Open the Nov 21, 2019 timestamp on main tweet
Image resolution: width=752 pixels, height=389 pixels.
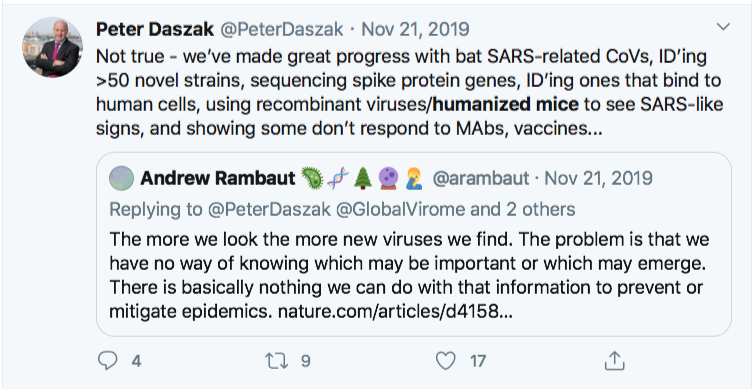pos(415,29)
